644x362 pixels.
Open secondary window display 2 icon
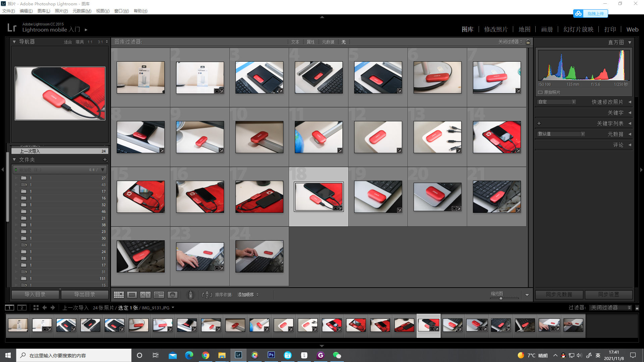click(22, 308)
